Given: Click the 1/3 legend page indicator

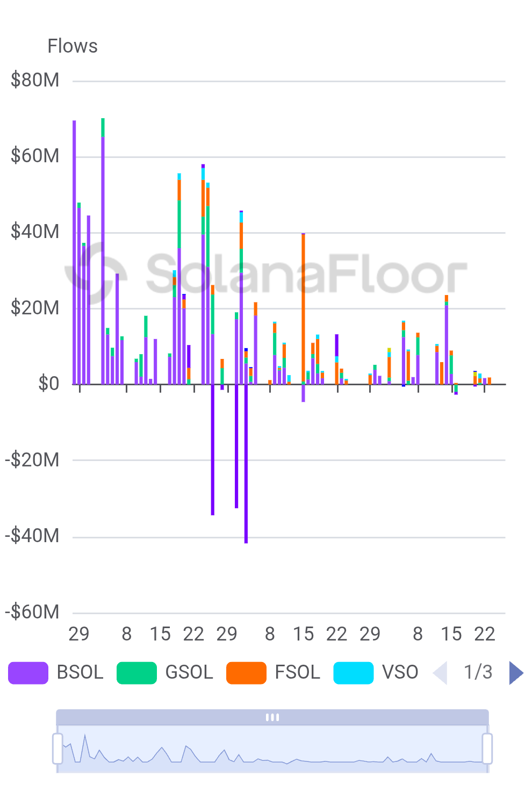Looking at the screenshot, I should [x=478, y=672].
